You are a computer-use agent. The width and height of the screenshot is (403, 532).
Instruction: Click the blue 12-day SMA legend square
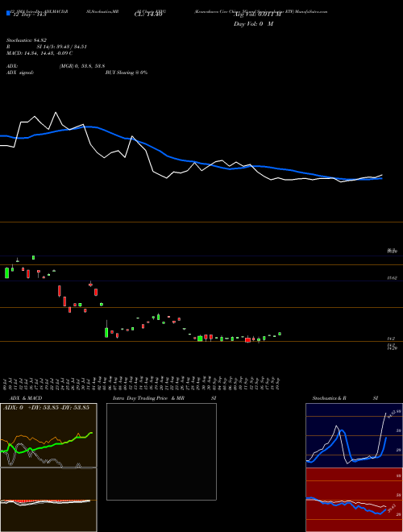tap(9, 13)
